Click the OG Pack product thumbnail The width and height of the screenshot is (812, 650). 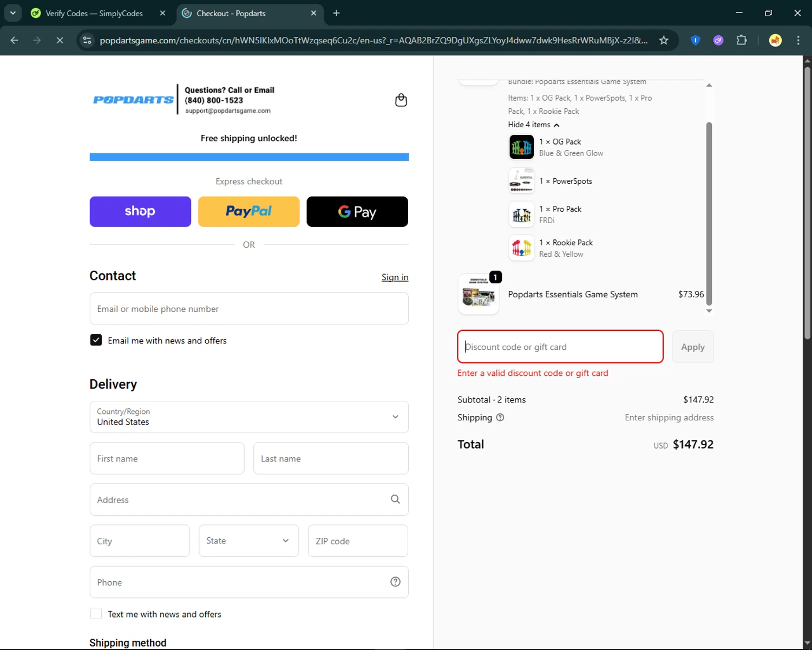(x=522, y=147)
